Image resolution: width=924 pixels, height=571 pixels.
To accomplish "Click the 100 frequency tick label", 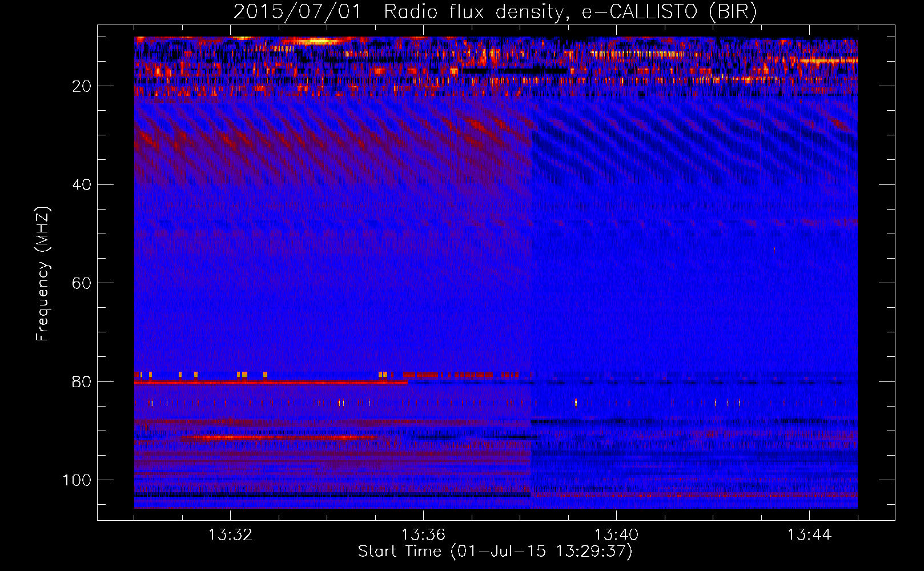I will point(77,480).
